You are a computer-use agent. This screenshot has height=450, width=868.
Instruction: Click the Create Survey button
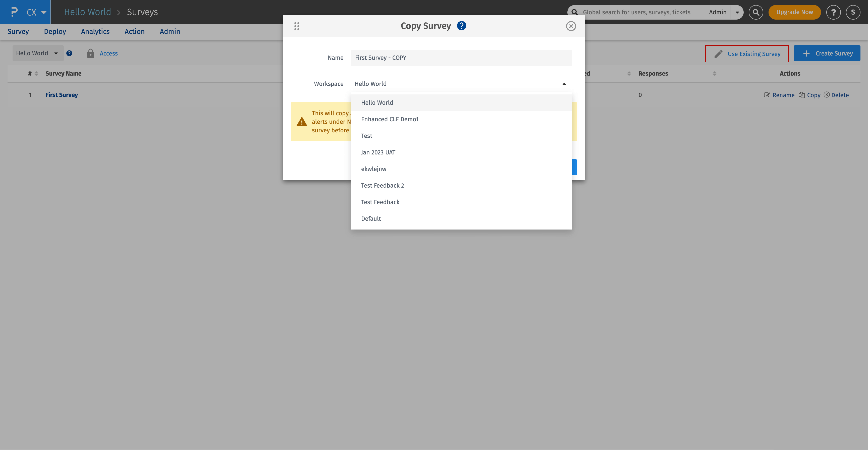pyautogui.click(x=827, y=53)
